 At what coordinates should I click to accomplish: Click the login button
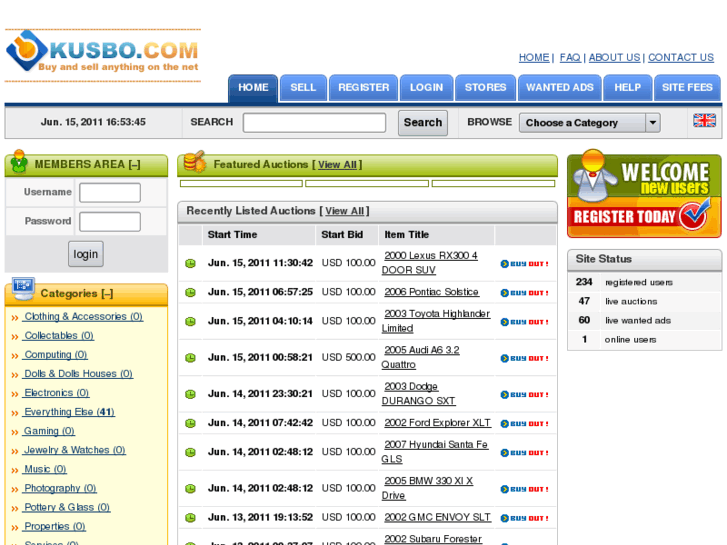[86, 254]
